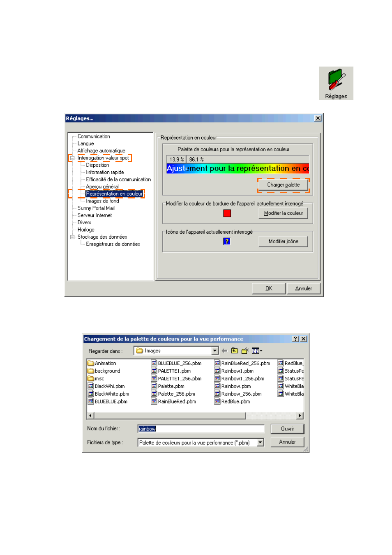Select Sunny Portal Mail tree entry
Image resolution: width=392 pixels, height=555 pixels.
point(96,208)
